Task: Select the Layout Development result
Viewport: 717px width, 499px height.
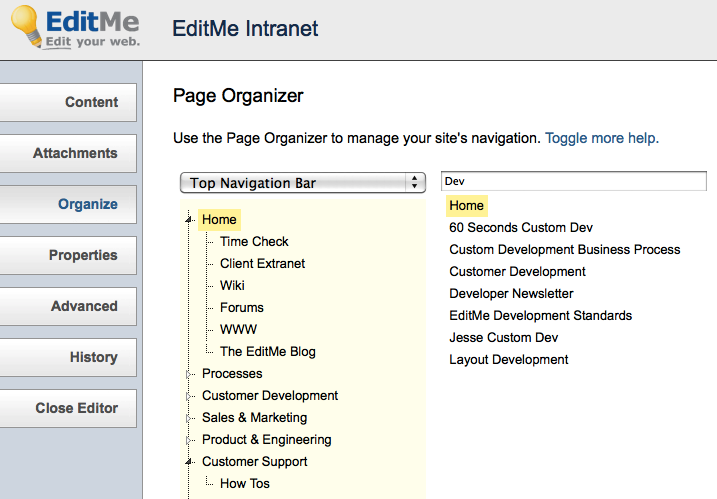Action: click(x=508, y=359)
